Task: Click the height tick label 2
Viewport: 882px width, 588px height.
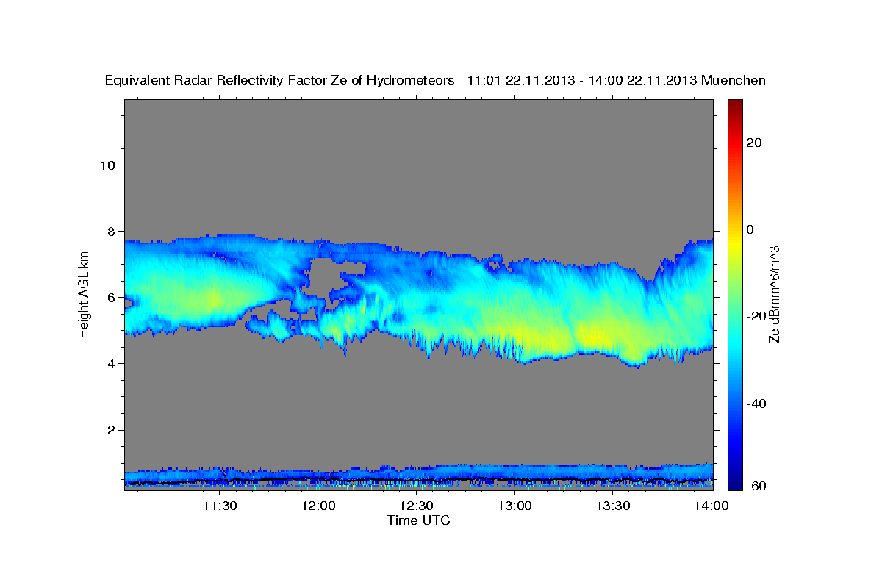Action: pos(112,429)
